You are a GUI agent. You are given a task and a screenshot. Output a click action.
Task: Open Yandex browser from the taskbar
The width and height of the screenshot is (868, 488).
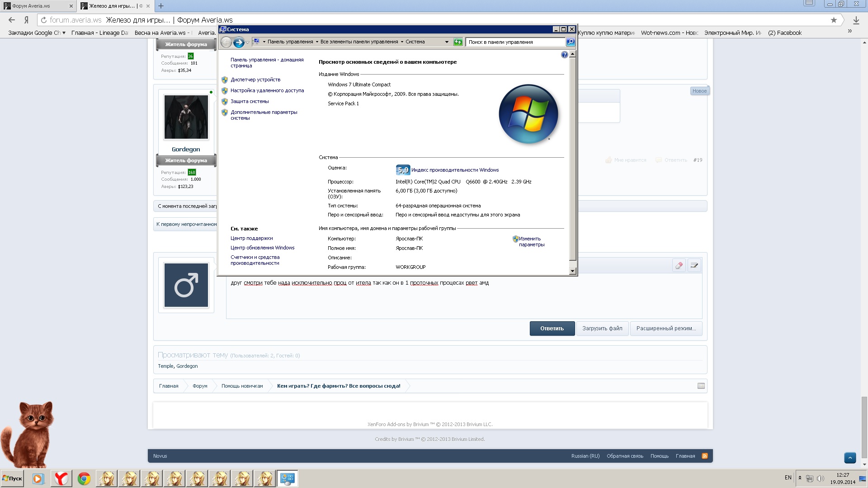[61, 479]
